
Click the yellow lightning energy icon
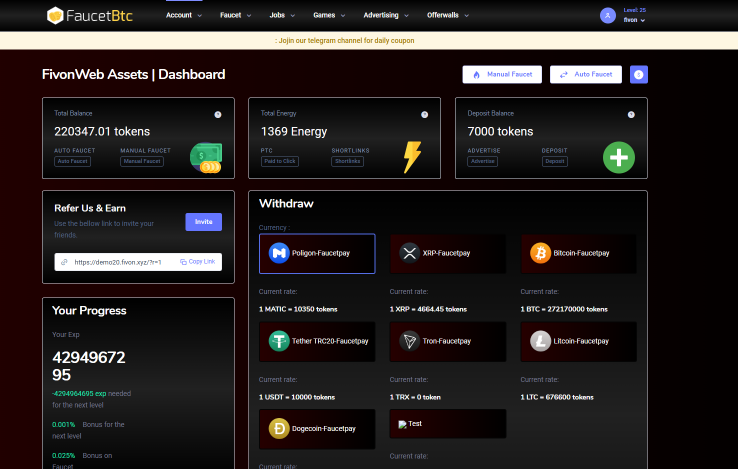click(x=412, y=157)
